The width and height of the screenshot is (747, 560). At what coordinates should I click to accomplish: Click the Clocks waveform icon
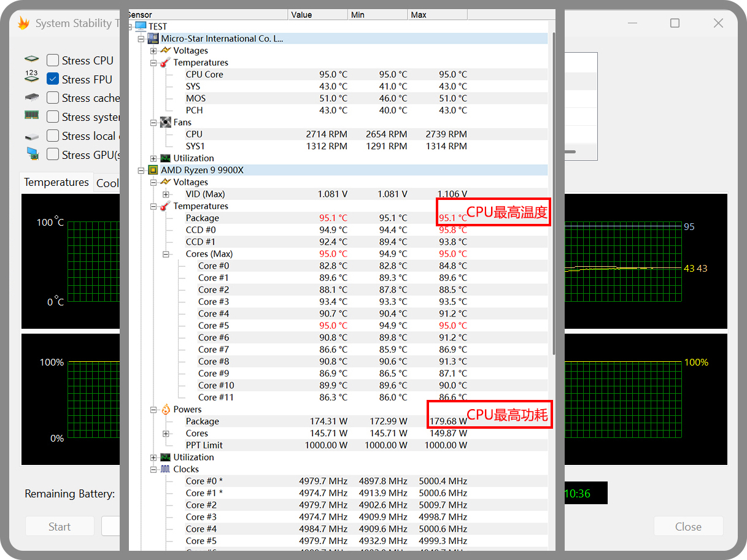[x=165, y=469]
